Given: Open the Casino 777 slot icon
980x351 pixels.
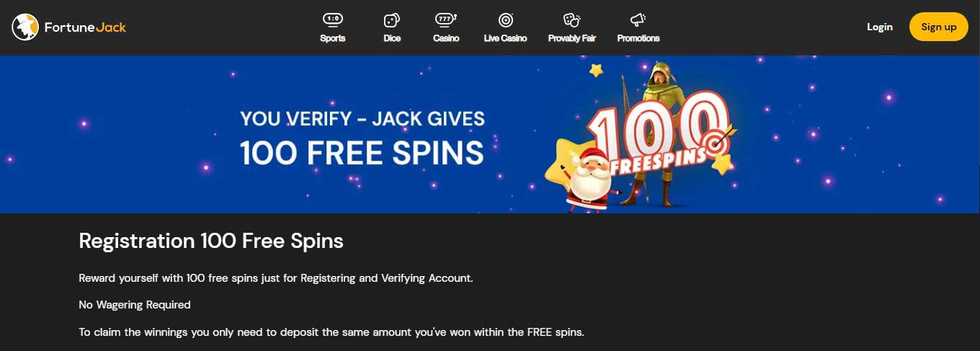Looking at the screenshot, I should point(446,19).
